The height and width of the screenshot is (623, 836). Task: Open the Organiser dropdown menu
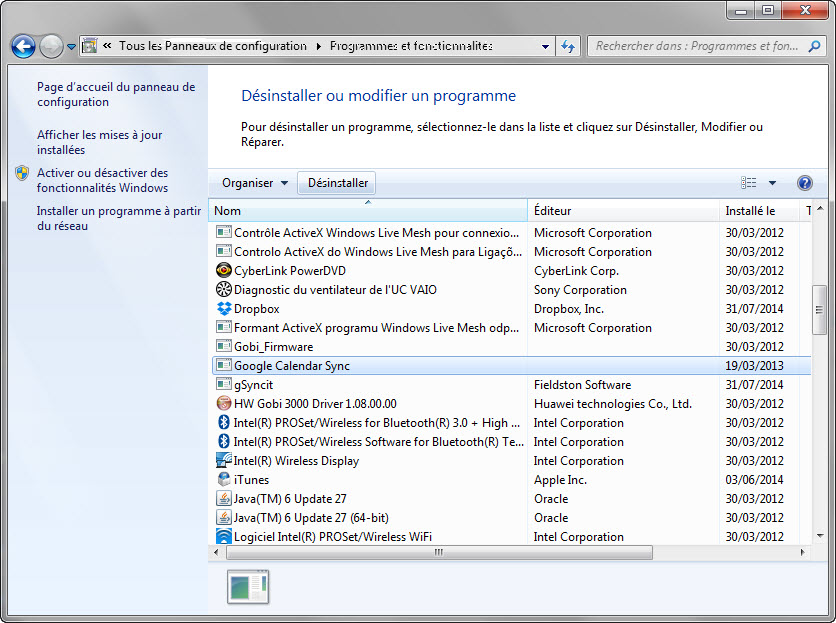click(255, 183)
